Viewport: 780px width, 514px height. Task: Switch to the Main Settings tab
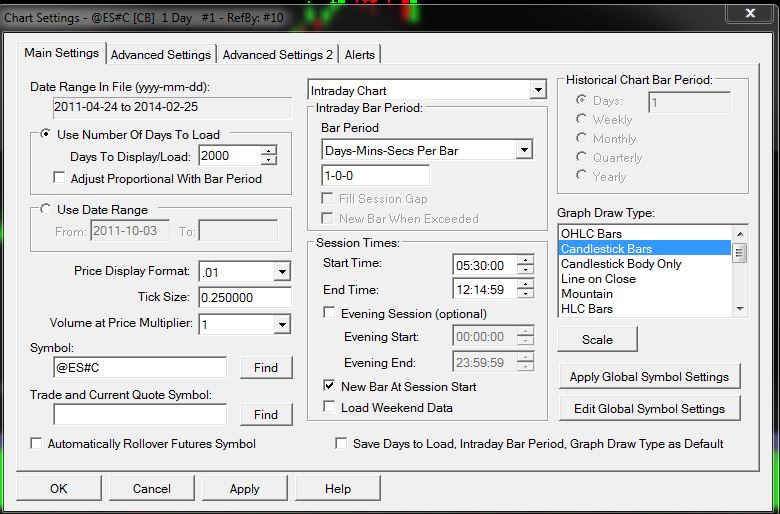click(62, 53)
